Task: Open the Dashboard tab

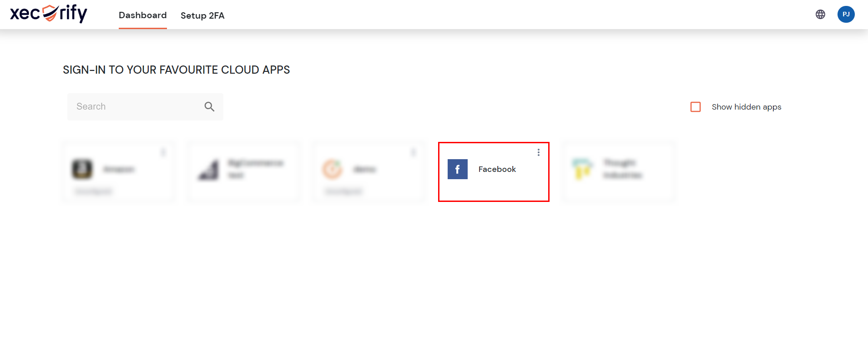Action: click(x=143, y=15)
